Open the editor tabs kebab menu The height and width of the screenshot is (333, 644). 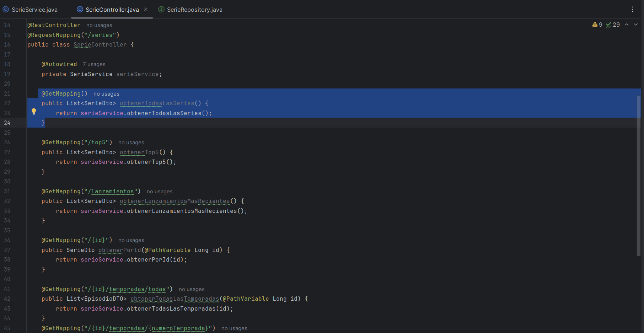(x=633, y=9)
